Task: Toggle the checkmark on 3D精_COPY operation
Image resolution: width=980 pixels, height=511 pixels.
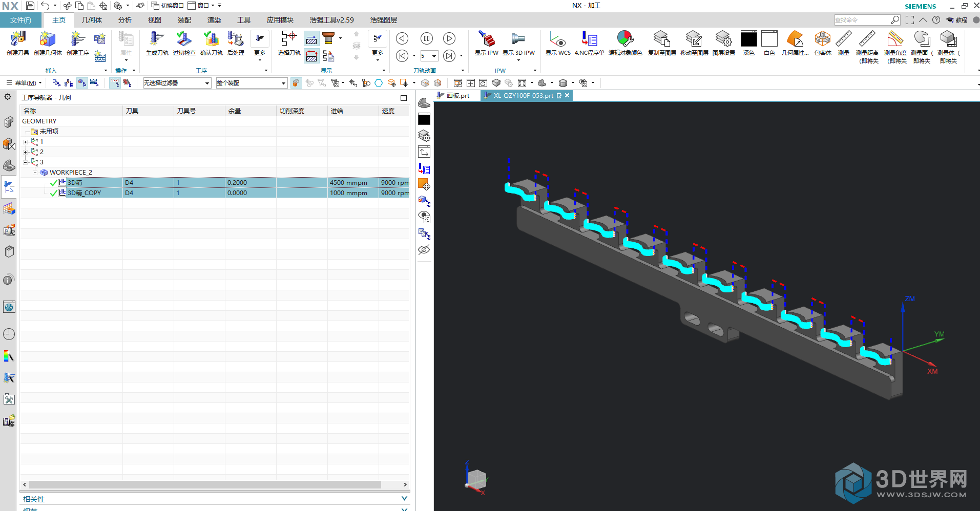Action: point(54,193)
